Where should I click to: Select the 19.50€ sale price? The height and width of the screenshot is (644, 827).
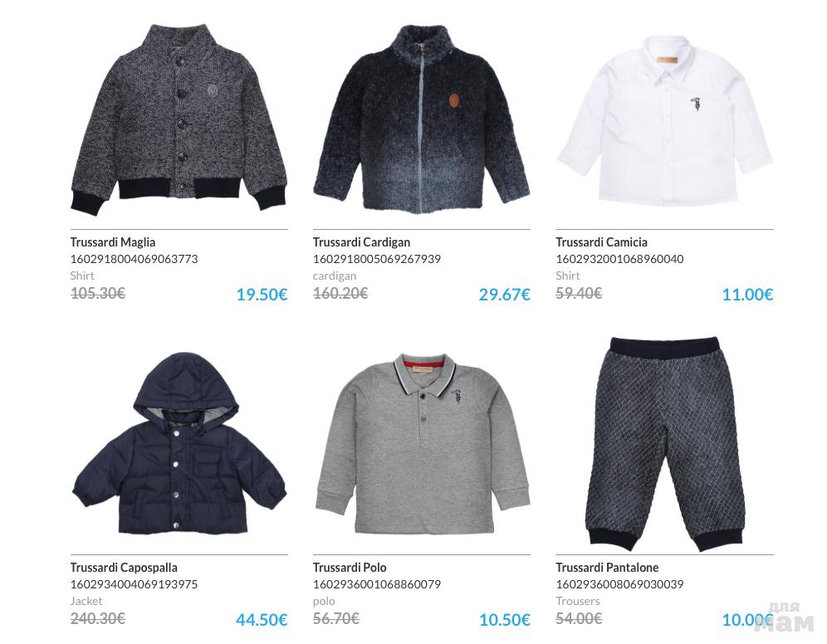(262, 295)
